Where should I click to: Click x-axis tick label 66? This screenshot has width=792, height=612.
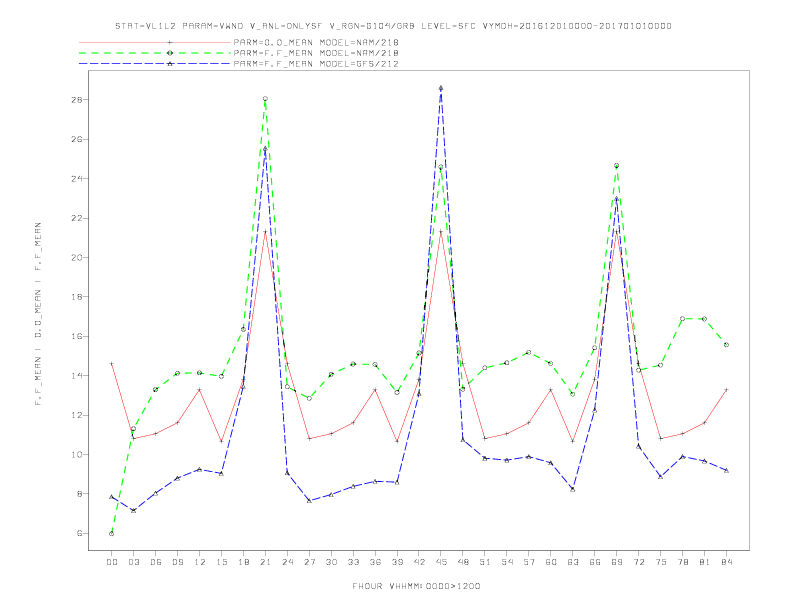(x=595, y=562)
